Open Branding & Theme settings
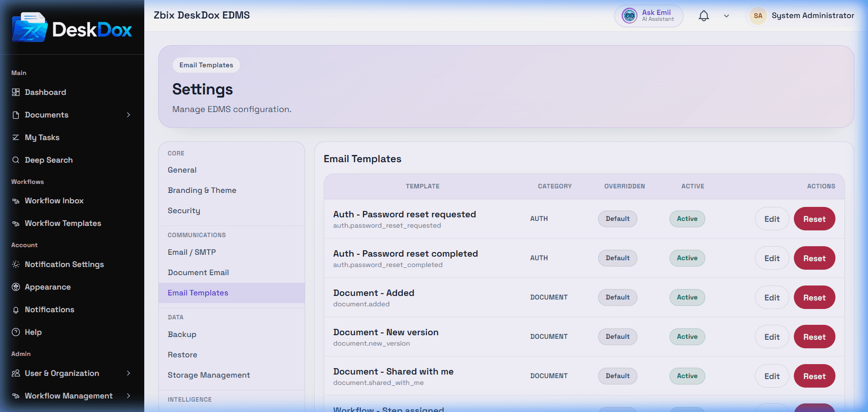Viewport: 868px width, 412px height. [231, 190]
